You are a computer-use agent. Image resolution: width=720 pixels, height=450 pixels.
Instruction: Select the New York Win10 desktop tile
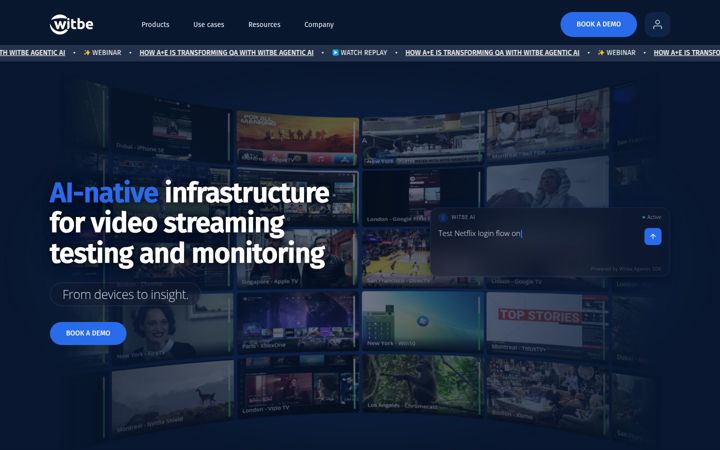(422, 320)
